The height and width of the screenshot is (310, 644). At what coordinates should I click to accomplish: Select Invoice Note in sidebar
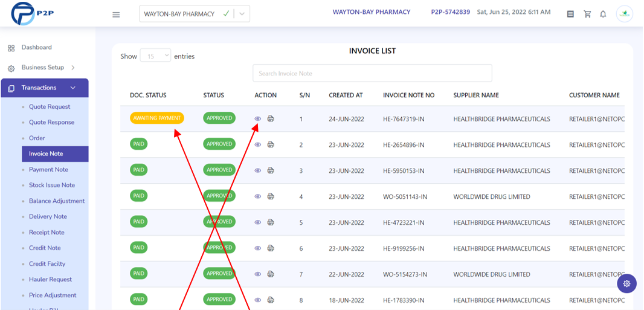[55, 154]
